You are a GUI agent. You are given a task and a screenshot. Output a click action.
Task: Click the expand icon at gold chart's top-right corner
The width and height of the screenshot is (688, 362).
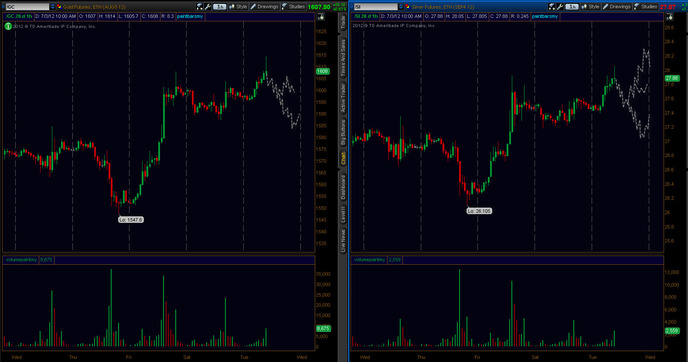[x=321, y=17]
